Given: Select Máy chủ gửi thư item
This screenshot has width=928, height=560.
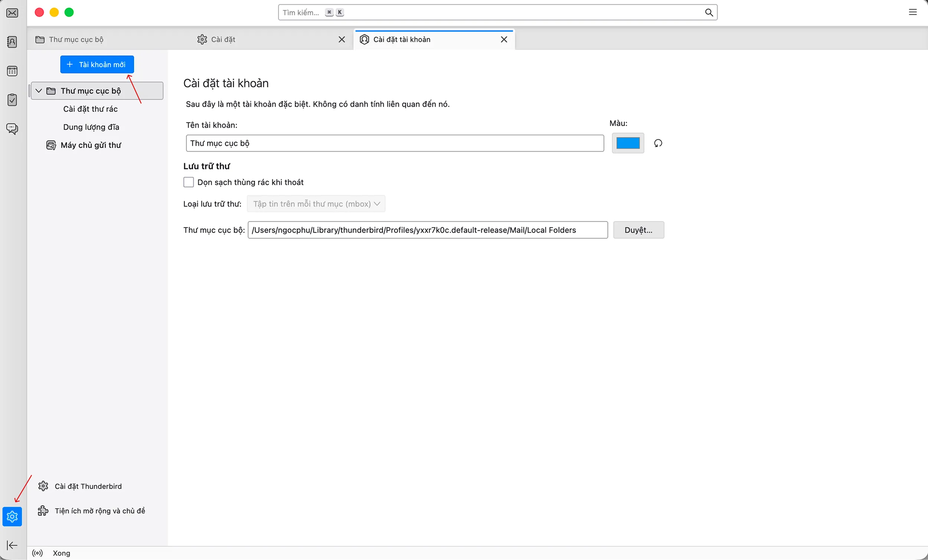Looking at the screenshot, I should point(91,145).
